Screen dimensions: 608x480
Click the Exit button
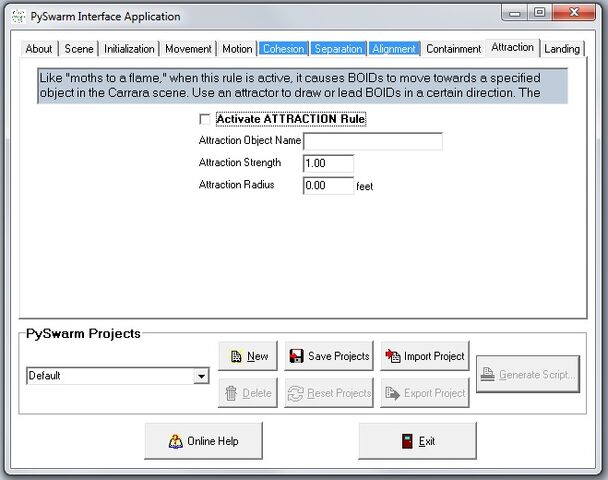click(418, 441)
